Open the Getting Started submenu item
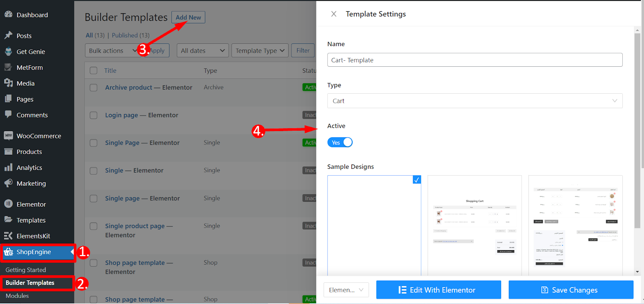Screen dimensions: 644x304 [26, 270]
